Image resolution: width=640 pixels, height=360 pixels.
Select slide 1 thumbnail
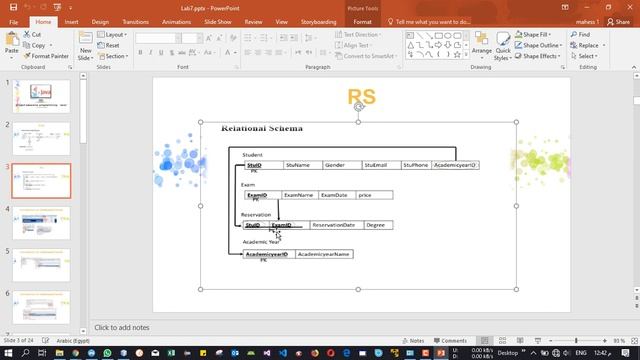click(41, 96)
